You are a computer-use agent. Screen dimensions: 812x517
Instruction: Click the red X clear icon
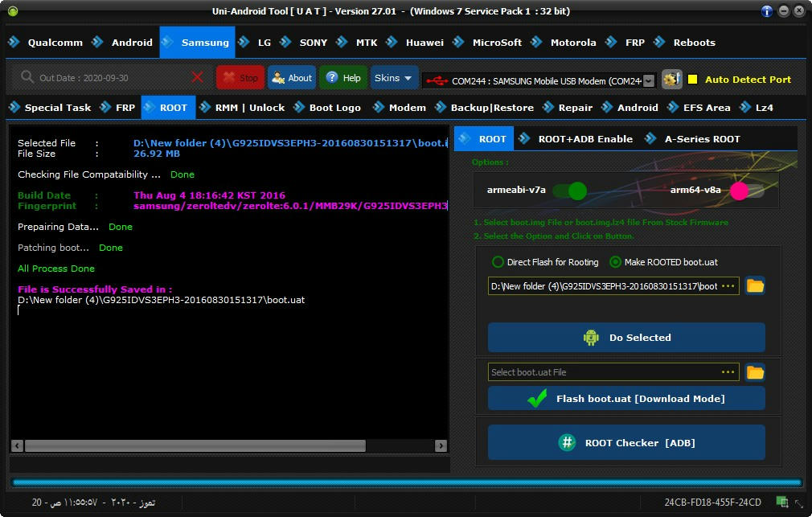pyautogui.click(x=197, y=78)
